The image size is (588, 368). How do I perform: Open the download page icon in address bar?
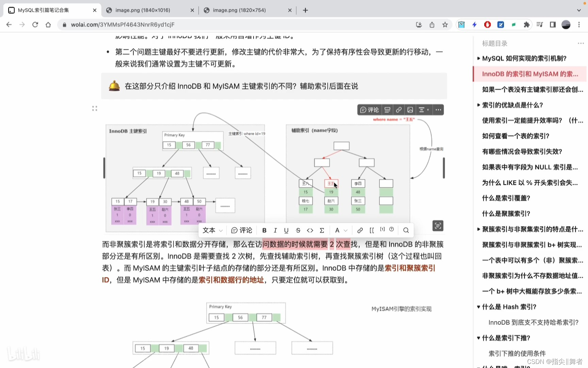tap(419, 25)
